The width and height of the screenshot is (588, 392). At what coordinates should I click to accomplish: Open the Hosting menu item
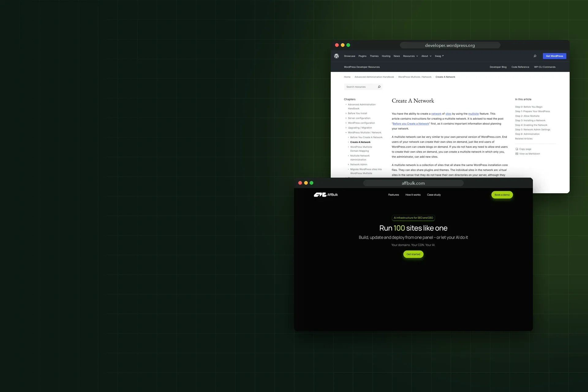pyautogui.click(x=386, y=56)
